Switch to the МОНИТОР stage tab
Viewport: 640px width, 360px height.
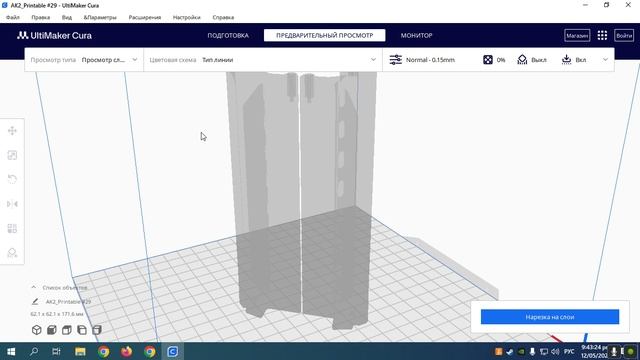point(416,36)
